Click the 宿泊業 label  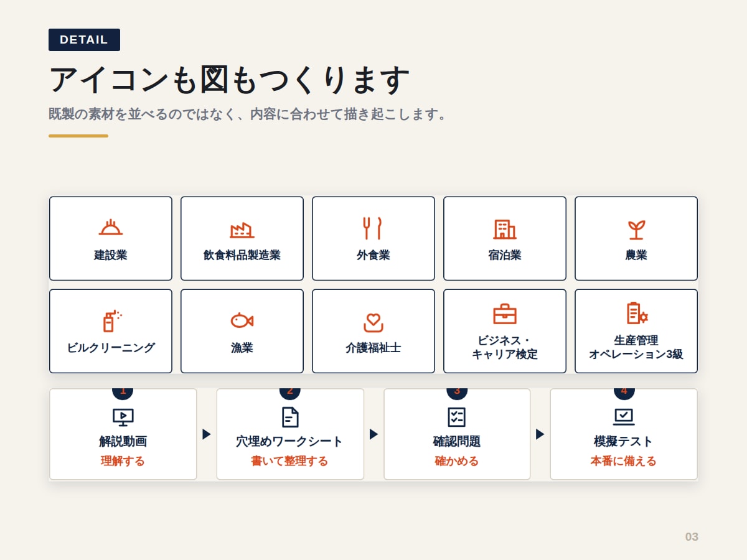click(x=505, y=255)
